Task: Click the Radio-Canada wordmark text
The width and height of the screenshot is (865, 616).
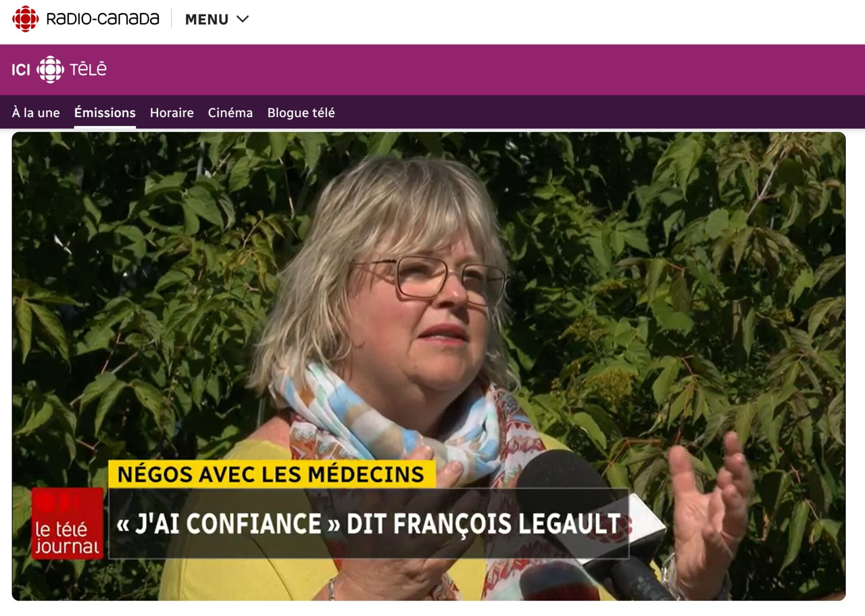Action: click(103, 19)
